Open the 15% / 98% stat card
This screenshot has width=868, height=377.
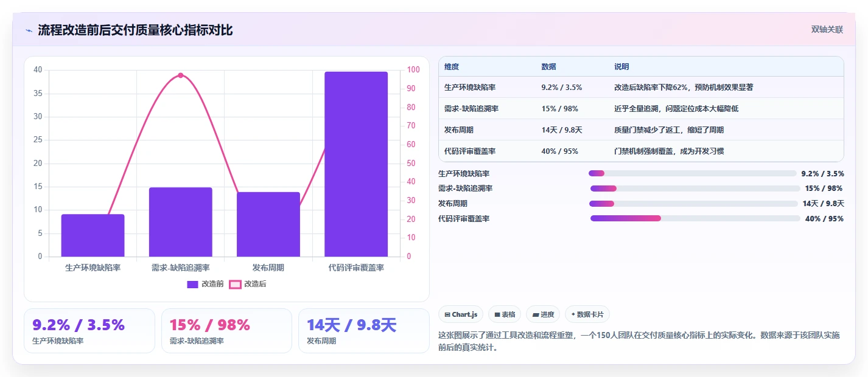tap(226, 331)
